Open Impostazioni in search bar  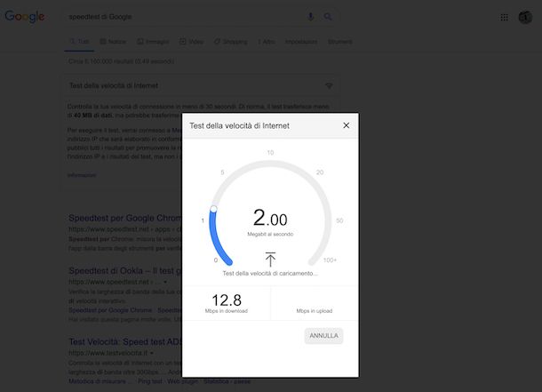(x=300, y=42)
